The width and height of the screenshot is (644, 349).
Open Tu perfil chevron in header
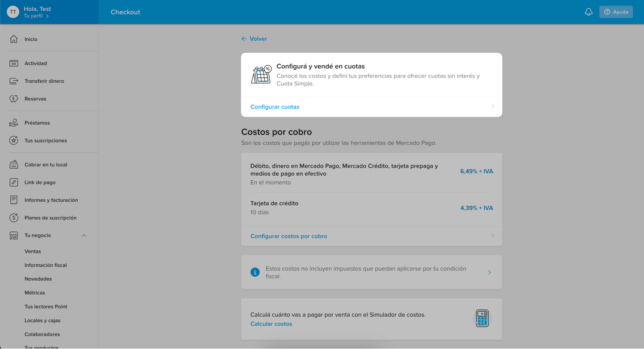(x=47, y=16)
